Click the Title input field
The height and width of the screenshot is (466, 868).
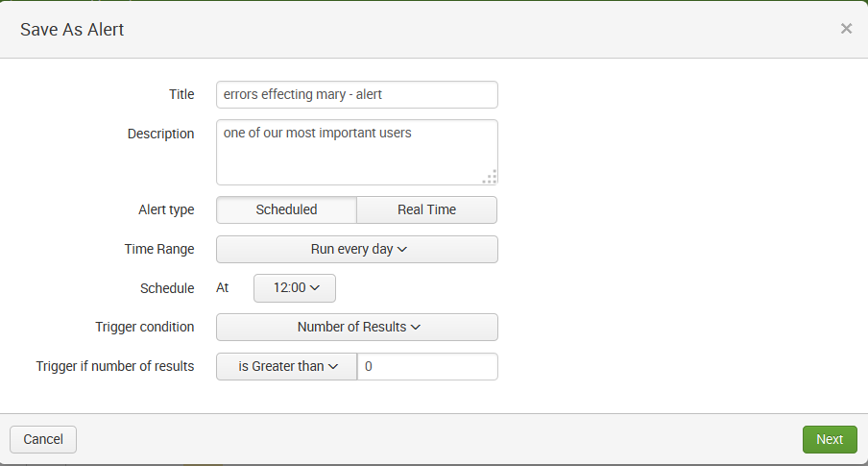[x=356, y=95]
